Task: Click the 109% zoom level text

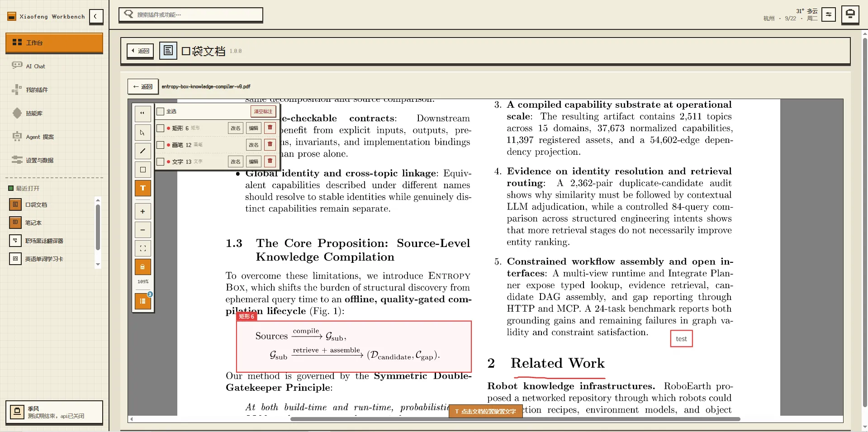Action: tap(143, 282)
